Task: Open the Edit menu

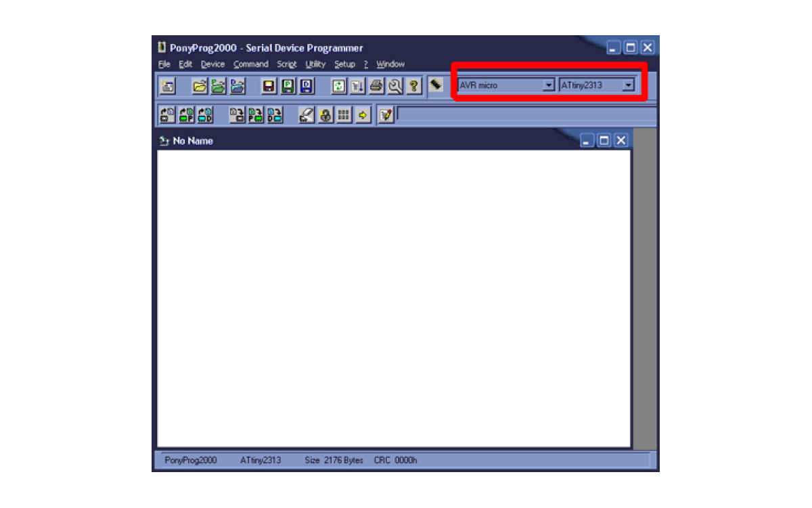Action: (x=185, y=64)
